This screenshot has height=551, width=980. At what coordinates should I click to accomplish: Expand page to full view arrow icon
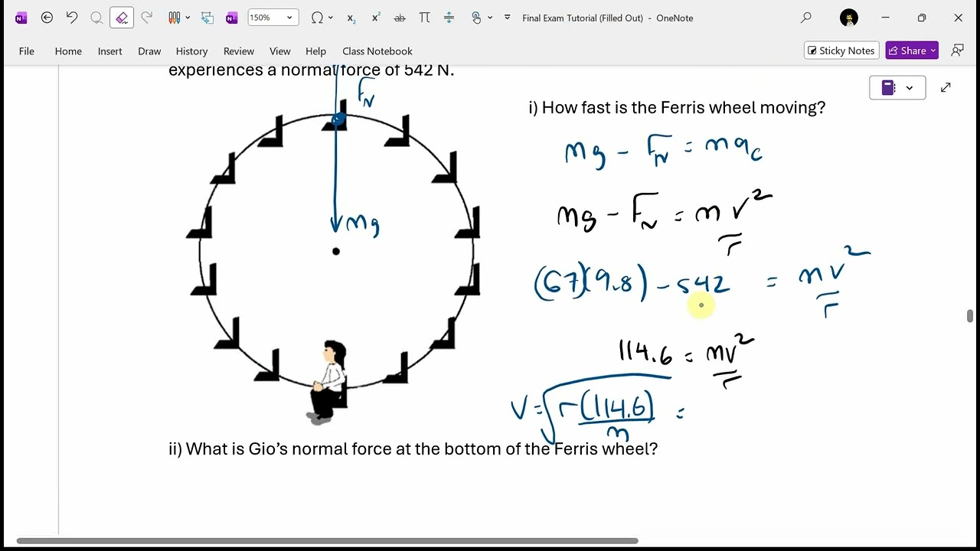point(946,88)
